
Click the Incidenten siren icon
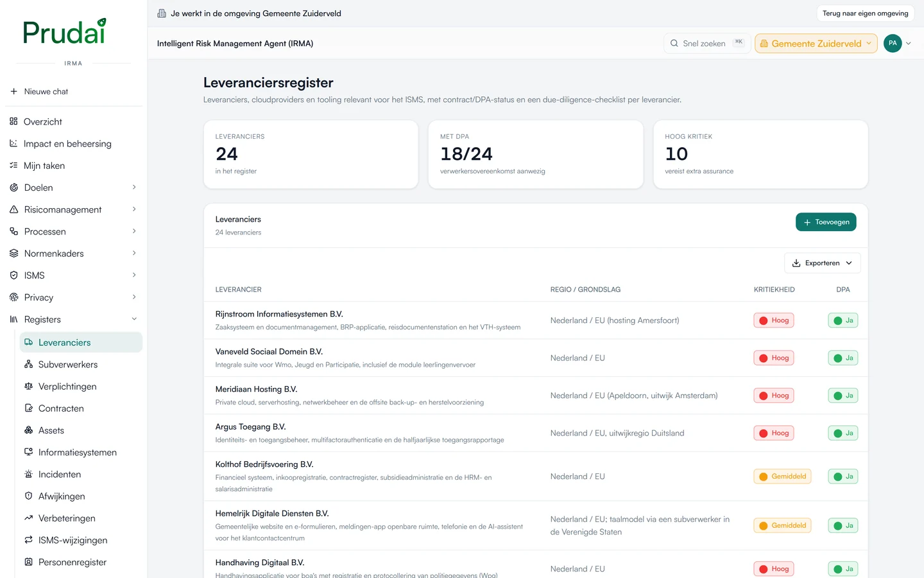click(28, 474)
